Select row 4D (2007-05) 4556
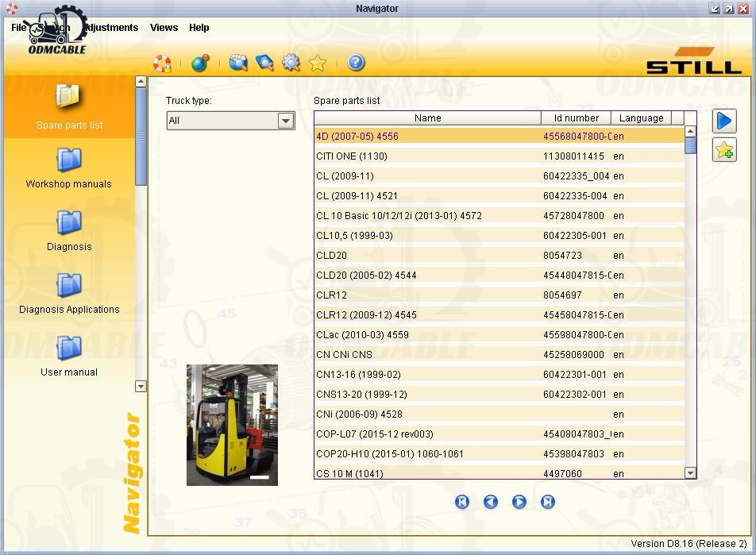 [499, 137]
